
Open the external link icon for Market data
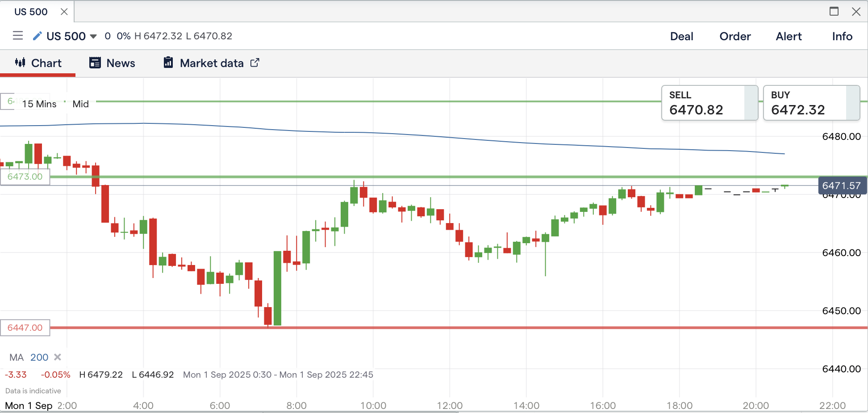pos(255,63)
